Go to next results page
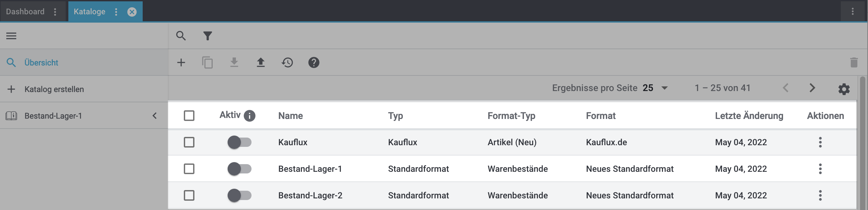 click(x=812, y=88)
